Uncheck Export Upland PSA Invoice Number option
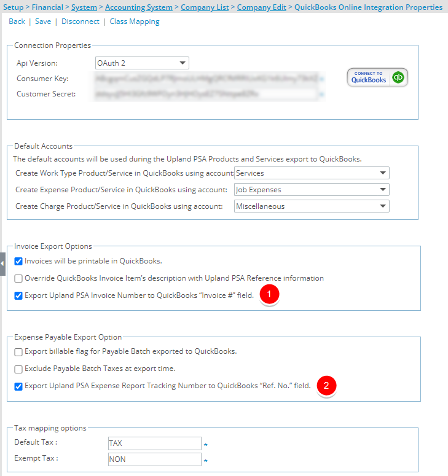Viewport: 448px width, 476px height. point(18,295)
